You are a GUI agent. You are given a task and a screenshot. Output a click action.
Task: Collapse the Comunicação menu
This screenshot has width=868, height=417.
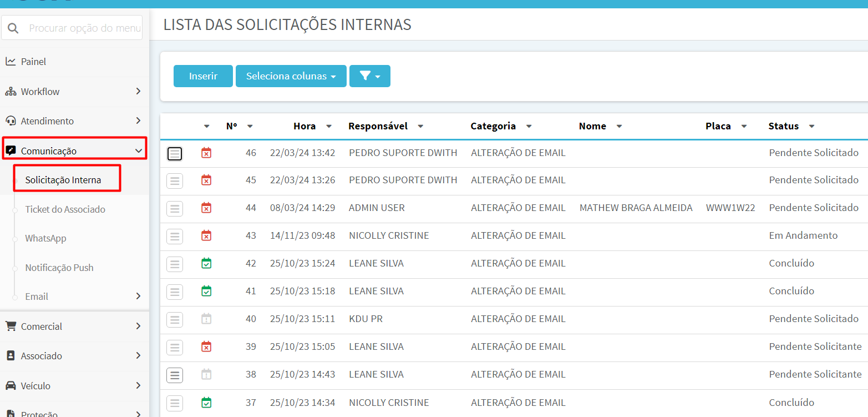(74, 150)
